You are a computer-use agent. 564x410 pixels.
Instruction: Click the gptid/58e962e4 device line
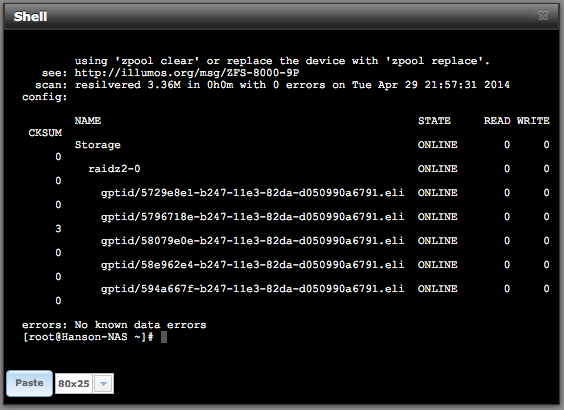(253, 265)
